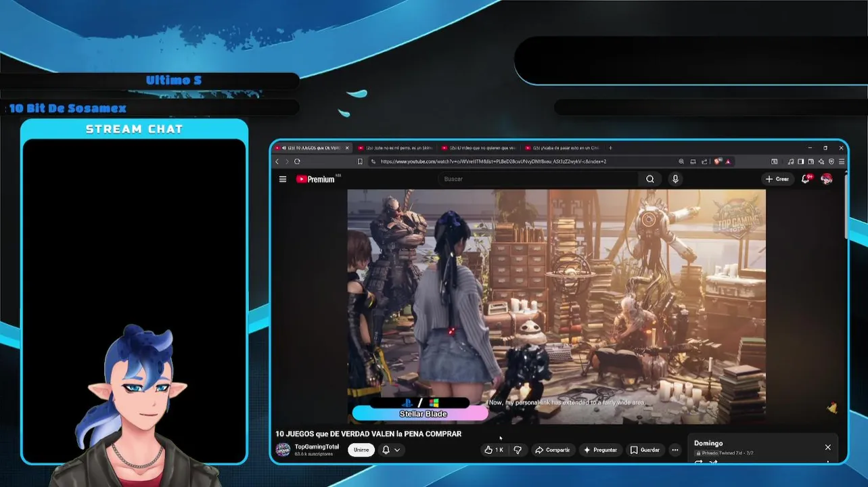868x487 pixels.
Task: Click the Domingo playlist title
Action: tap(708, 444)
